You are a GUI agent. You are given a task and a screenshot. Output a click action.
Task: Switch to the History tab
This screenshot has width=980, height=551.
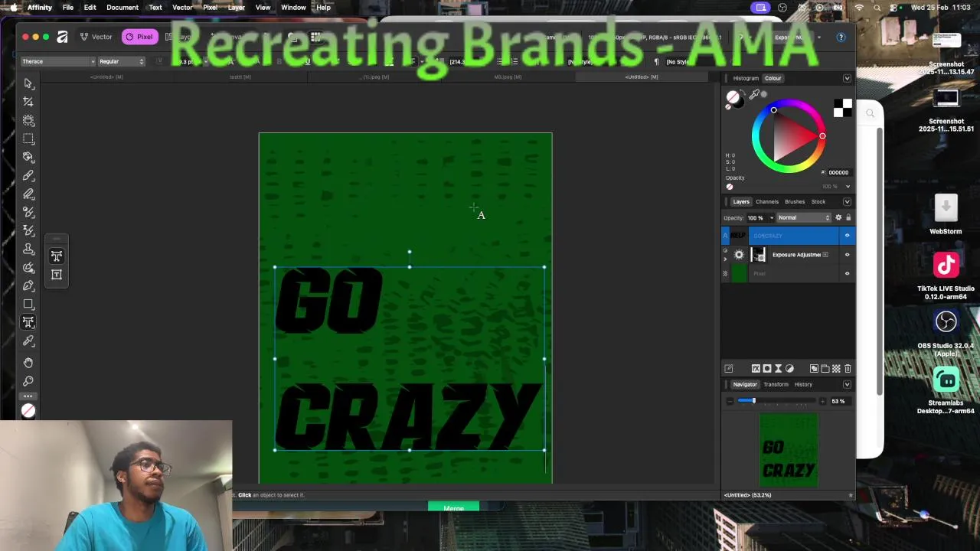(x=803, y=384)
